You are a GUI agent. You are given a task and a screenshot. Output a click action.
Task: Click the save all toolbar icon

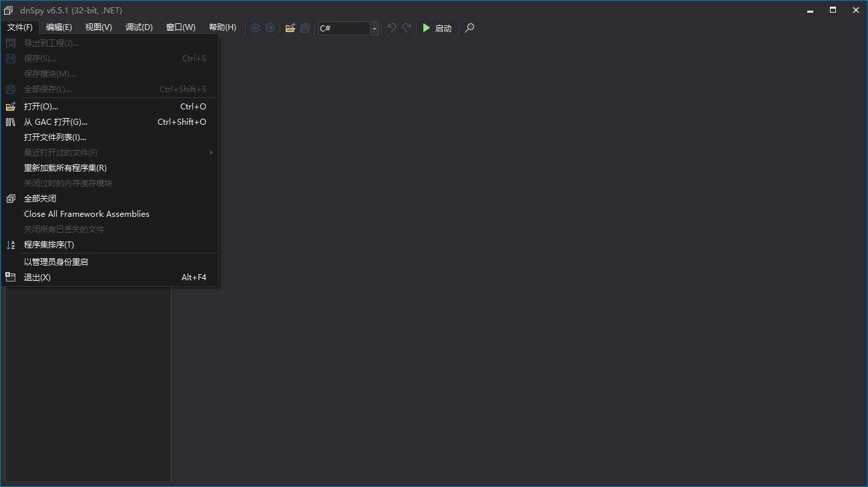305,28
